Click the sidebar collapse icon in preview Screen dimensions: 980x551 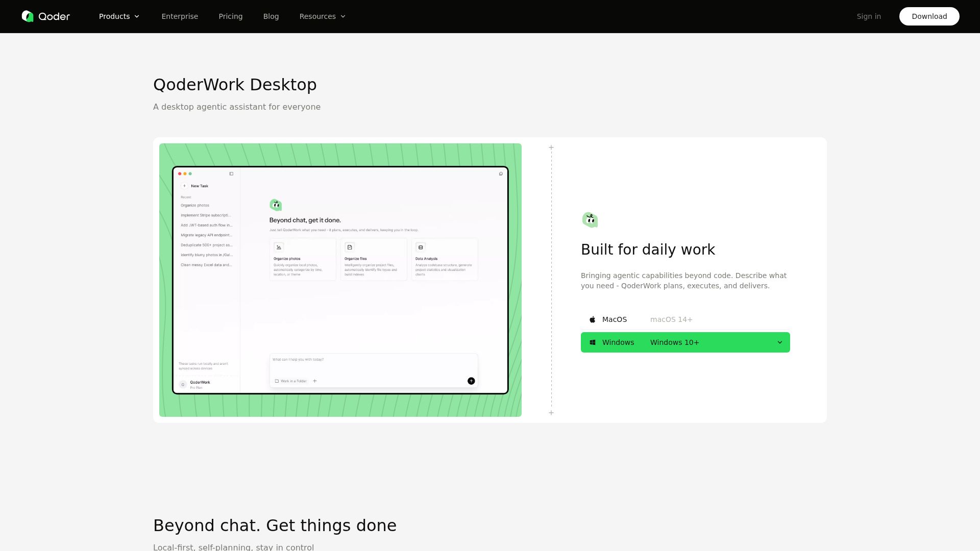tap(231, 174)
